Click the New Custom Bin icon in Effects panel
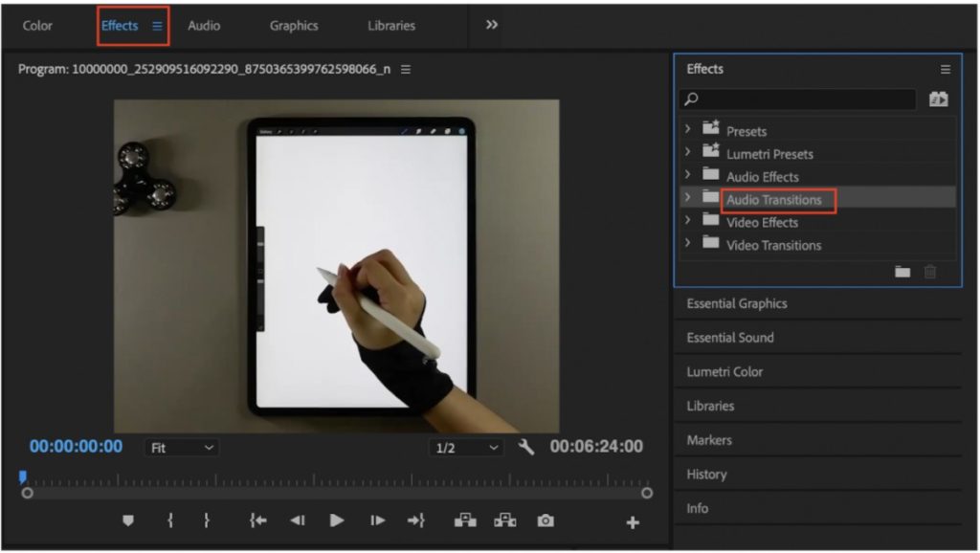Viewport: 980px width, 553px height. point(902,272)
